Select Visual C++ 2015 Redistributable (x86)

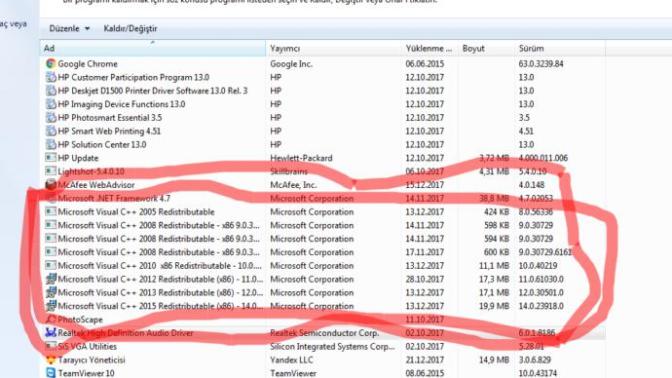(160, 306)
